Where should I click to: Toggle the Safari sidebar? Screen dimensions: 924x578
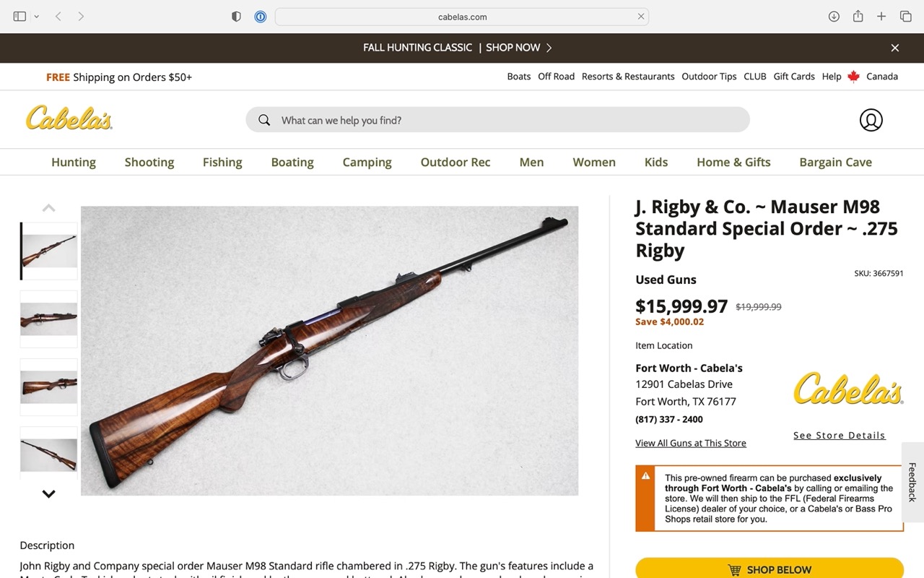(19, 17)
